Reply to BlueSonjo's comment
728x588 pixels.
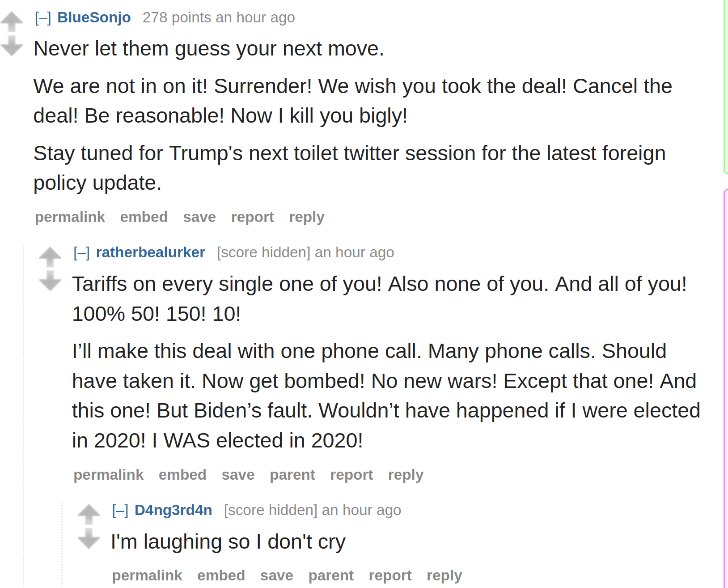[307, 217]
